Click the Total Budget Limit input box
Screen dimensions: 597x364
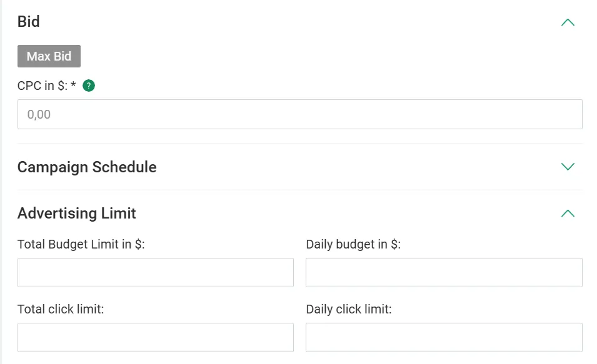[156, 272]
